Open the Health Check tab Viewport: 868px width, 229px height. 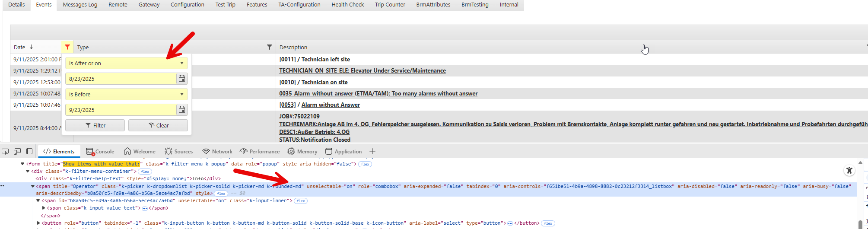347,5
